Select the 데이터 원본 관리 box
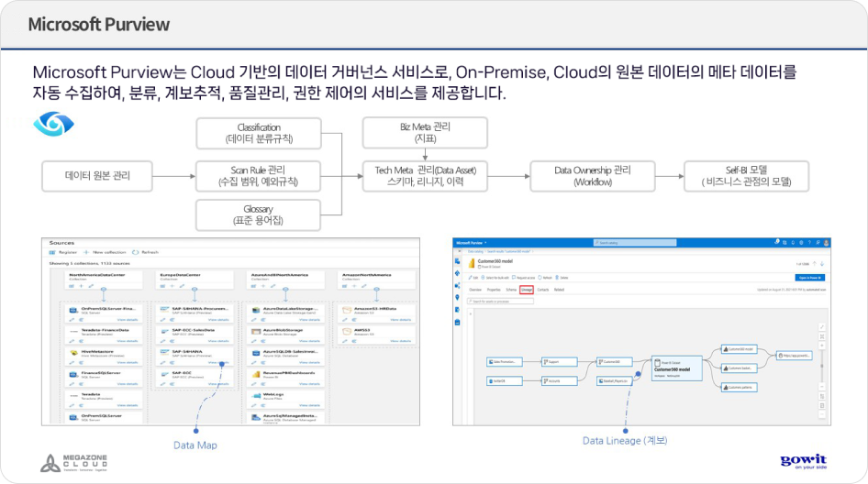This screenshot has height=484, width=868. (97, 176)
